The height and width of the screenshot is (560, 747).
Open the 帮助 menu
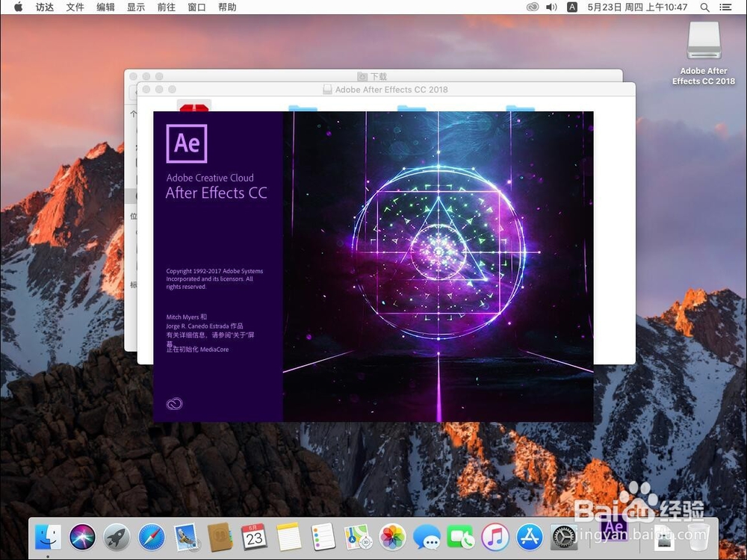(x=227, y=7)
